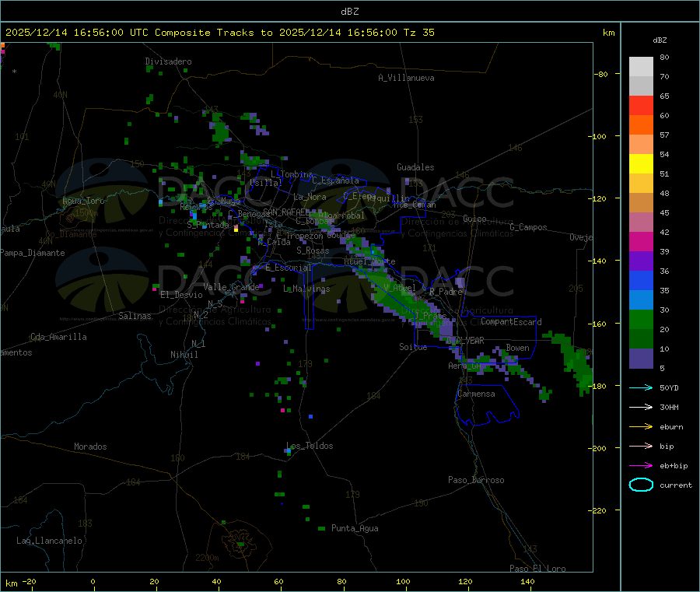Click the SAN_RAFAEL label on map
The image size is (700, 592).
(x=286, y=212)
